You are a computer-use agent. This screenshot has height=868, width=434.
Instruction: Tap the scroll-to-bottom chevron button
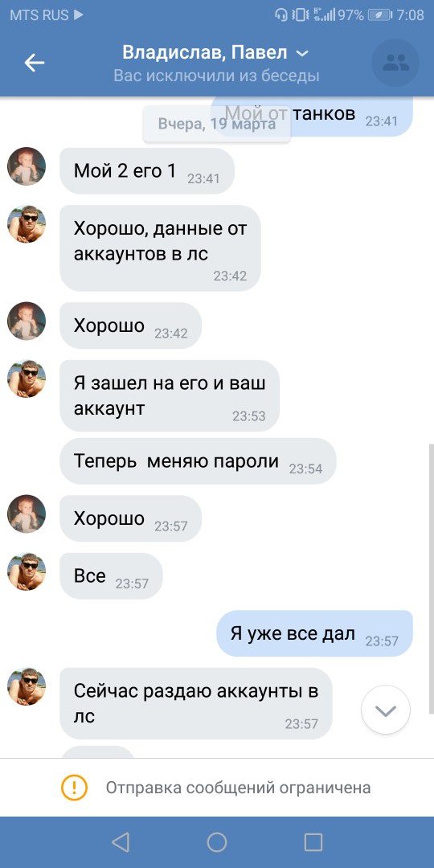385,710
